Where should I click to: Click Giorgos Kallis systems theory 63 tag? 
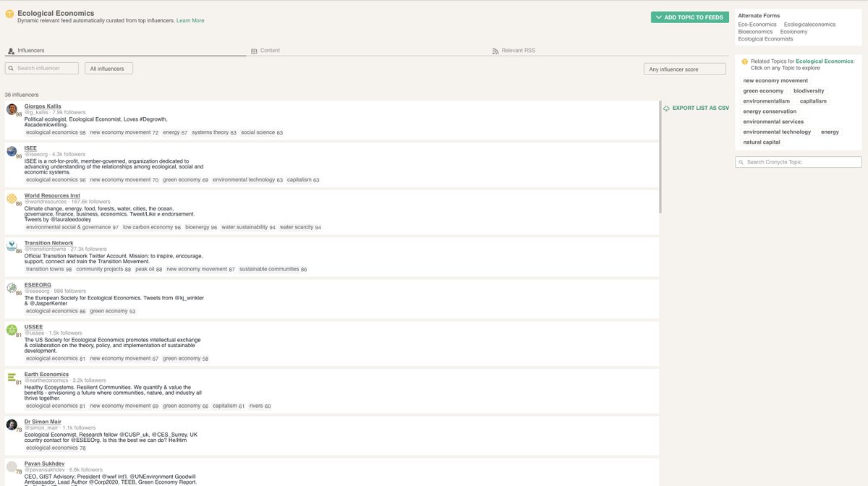pyautogui.click(x=214, y=132)
